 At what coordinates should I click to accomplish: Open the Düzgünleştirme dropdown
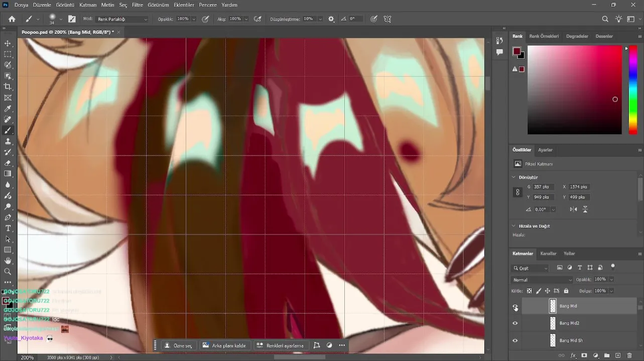pyautogui.click(x=320, y=19)
